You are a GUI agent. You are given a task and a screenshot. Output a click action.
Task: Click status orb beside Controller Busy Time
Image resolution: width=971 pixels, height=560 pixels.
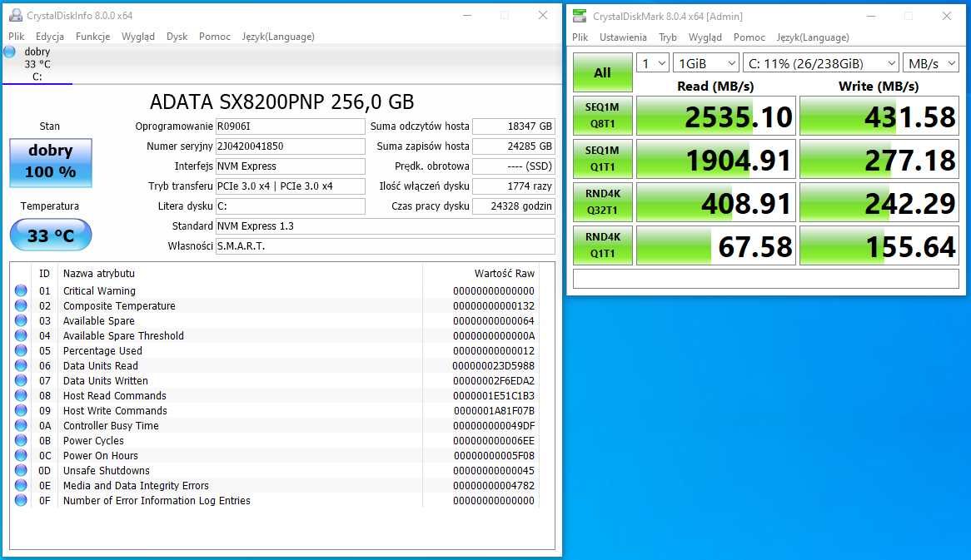click(x=21, y=425)
